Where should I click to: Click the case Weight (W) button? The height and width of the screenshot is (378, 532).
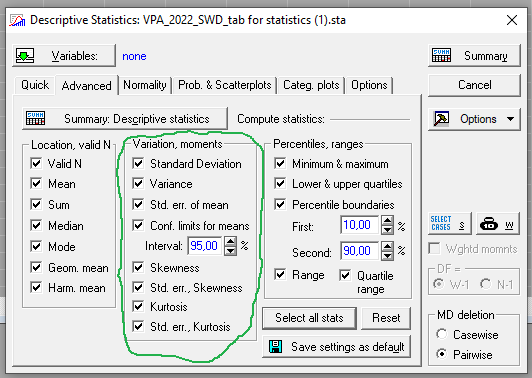tap(498, 224)
